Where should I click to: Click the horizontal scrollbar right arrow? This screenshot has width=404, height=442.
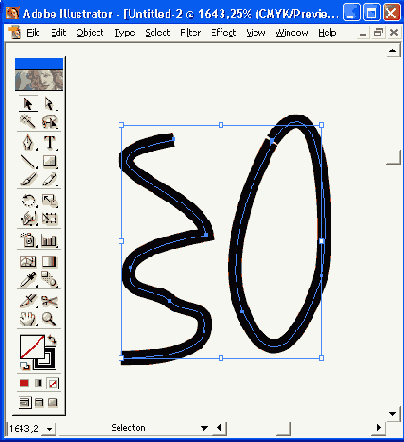click(379, 428)
